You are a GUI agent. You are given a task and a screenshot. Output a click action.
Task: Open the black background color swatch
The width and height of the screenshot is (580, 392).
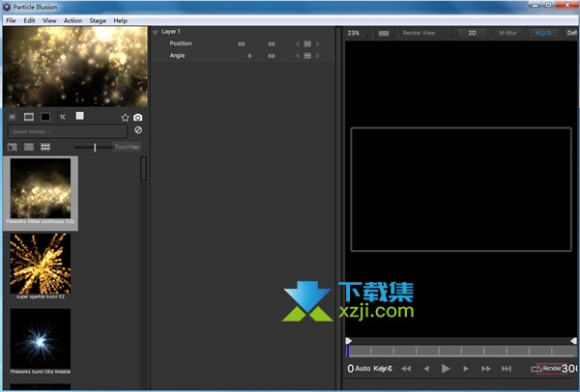click(45, 117)
